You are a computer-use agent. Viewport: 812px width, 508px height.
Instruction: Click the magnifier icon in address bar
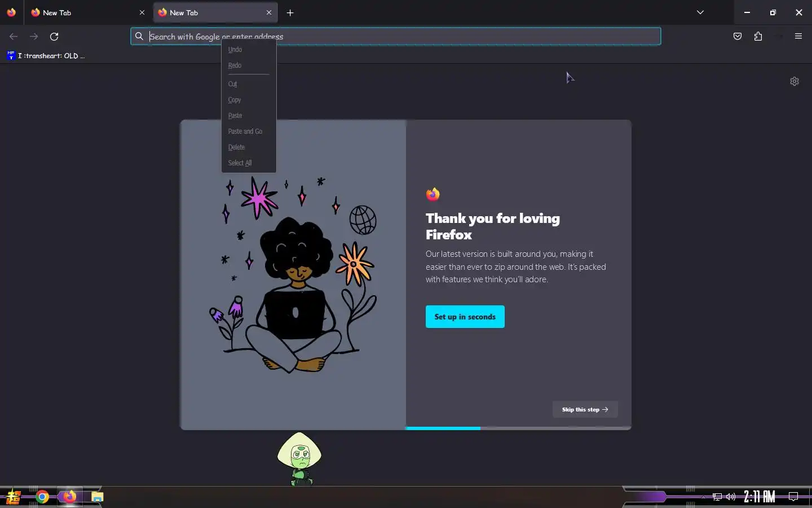(x=139, y=37)
